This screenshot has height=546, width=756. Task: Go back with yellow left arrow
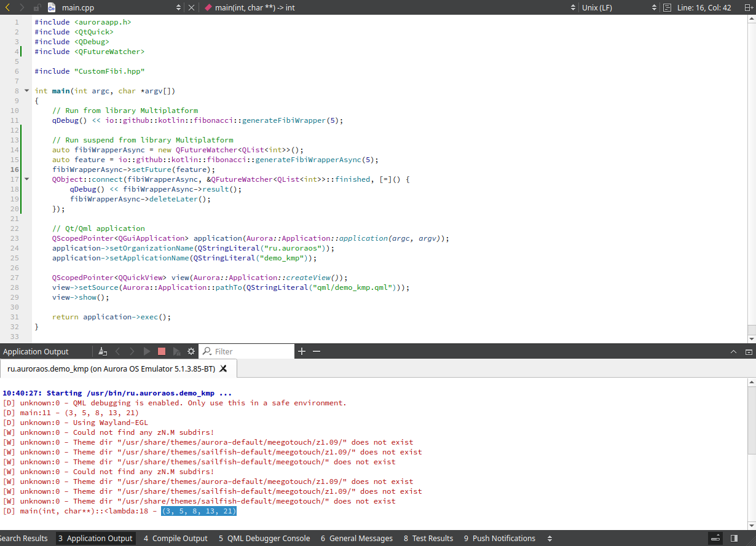7,7
